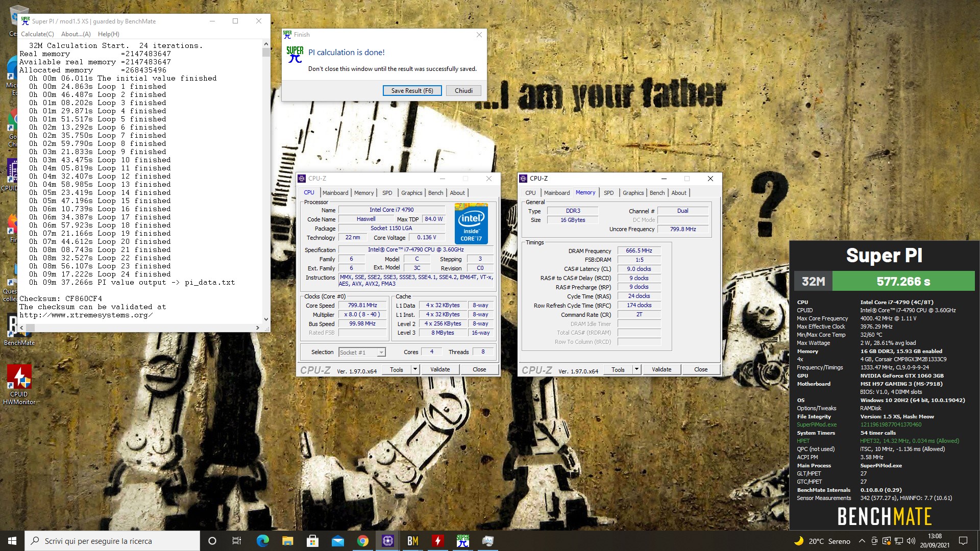
Task: Select CPU tab in right CPU-Z window
Action: [530, 193]
